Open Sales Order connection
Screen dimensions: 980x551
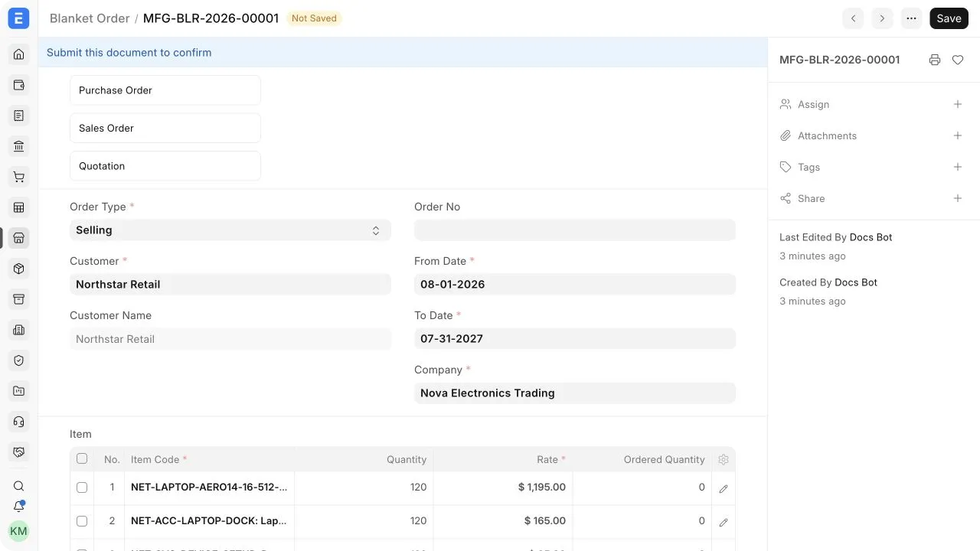(x=165, y=128)
